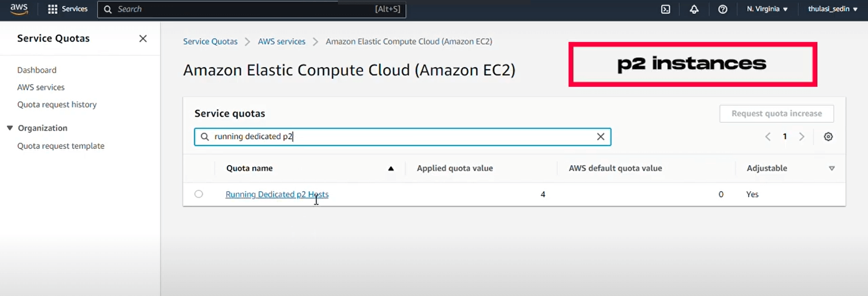The image size is (868, 296).
Task: Open the N. Virginia region dropdown
Action: click(x=767, y=9)
